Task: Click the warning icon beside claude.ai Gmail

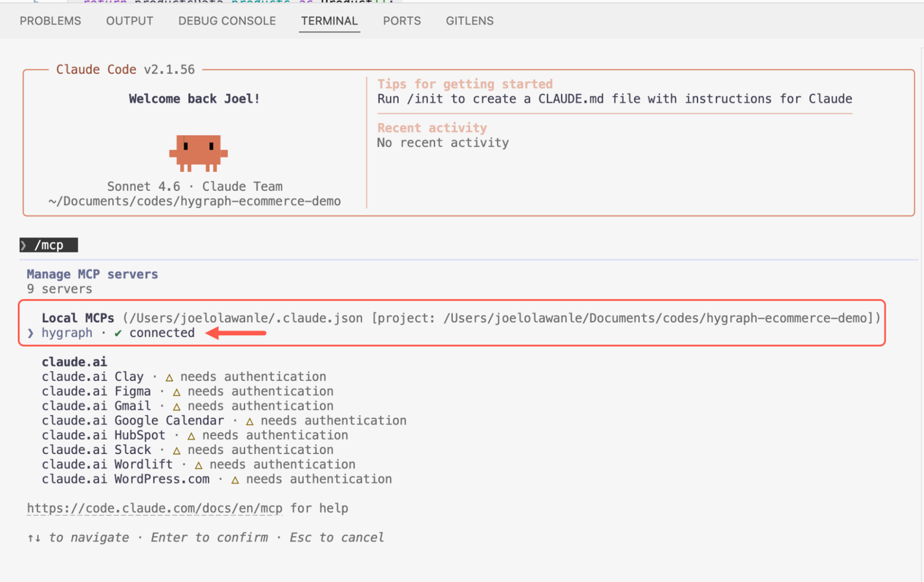Action: [176, 406]
